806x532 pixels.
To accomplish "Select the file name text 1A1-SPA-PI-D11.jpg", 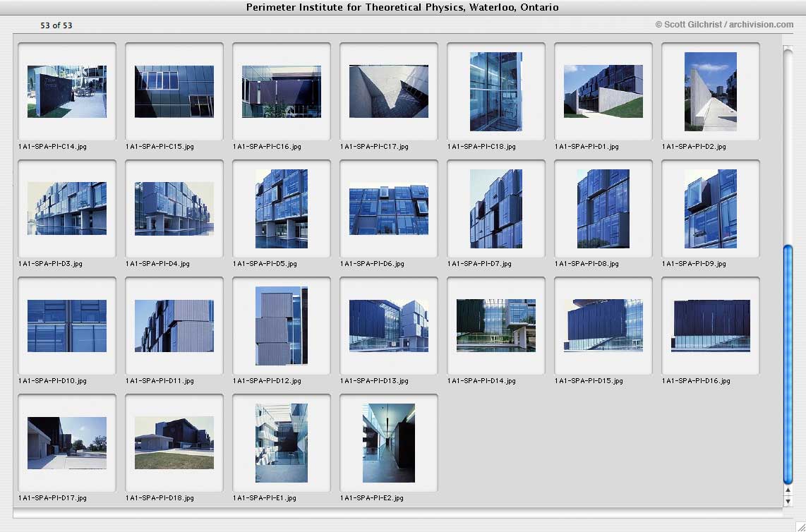I will pos(160,381).
